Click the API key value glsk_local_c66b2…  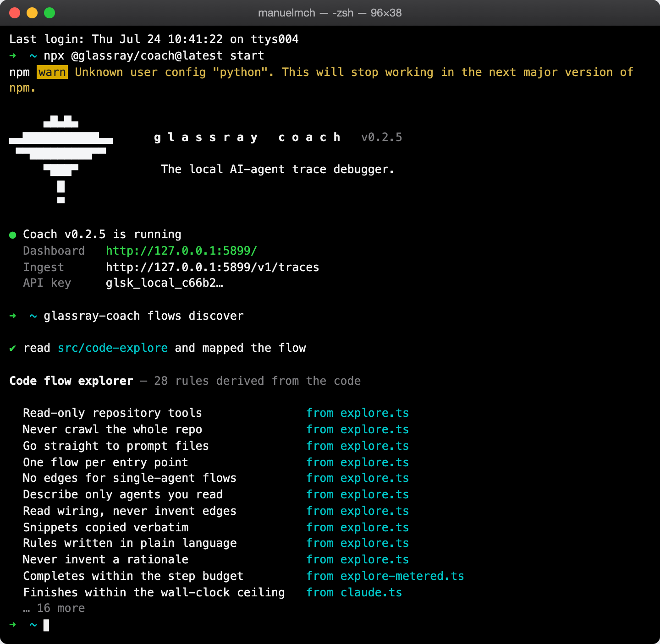[x=164, y=283]
